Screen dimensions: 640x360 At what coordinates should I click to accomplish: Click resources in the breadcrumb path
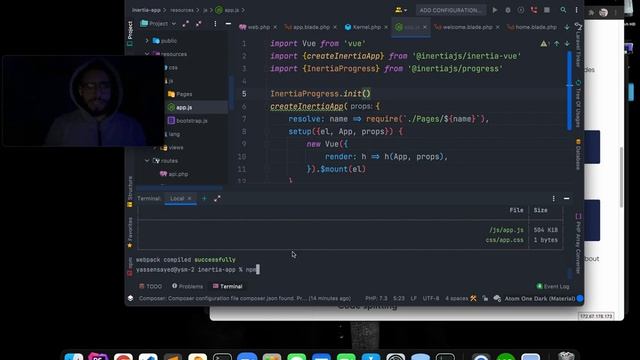182,10
